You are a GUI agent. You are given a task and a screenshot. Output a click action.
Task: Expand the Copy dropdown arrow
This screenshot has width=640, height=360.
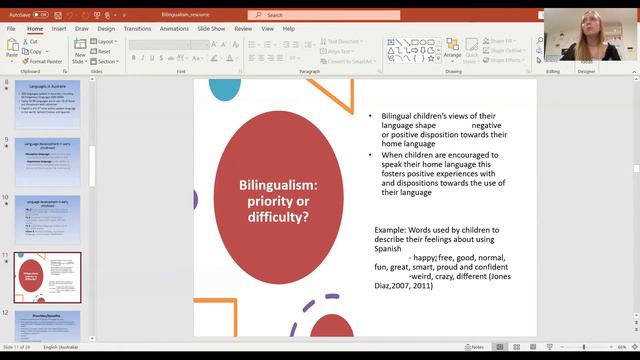(x=47, y=51)
